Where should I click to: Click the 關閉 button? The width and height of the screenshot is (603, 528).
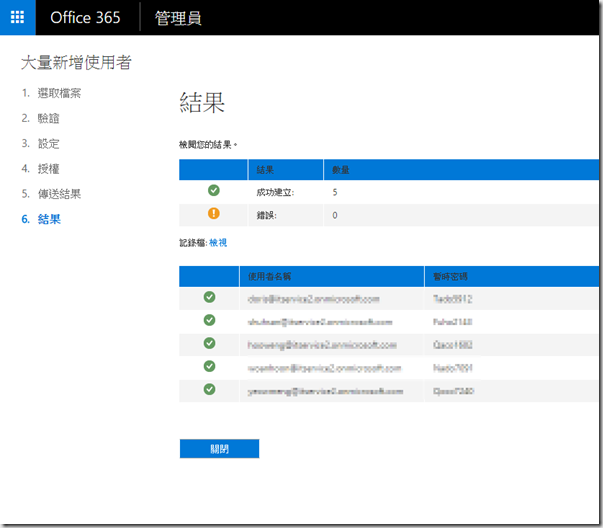(219, 449)
